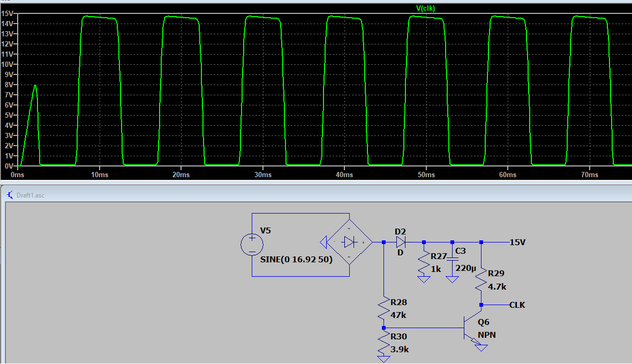Select resistor R28 symbol
The width and height of the screenshot is (632, 364).
[383, 309]
